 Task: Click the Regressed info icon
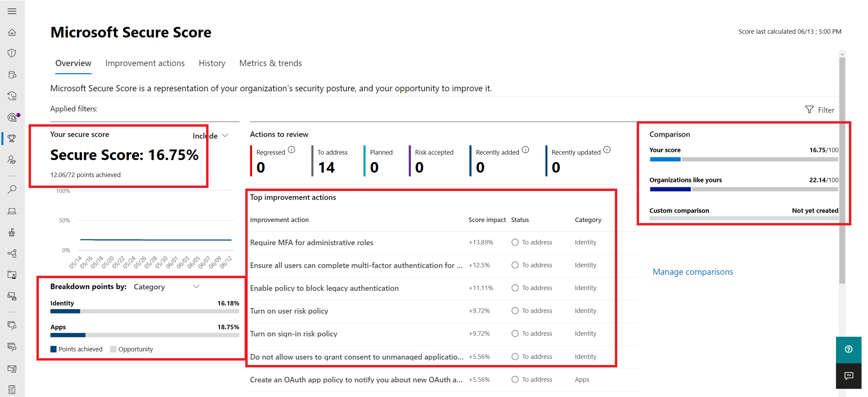point(292,150)
